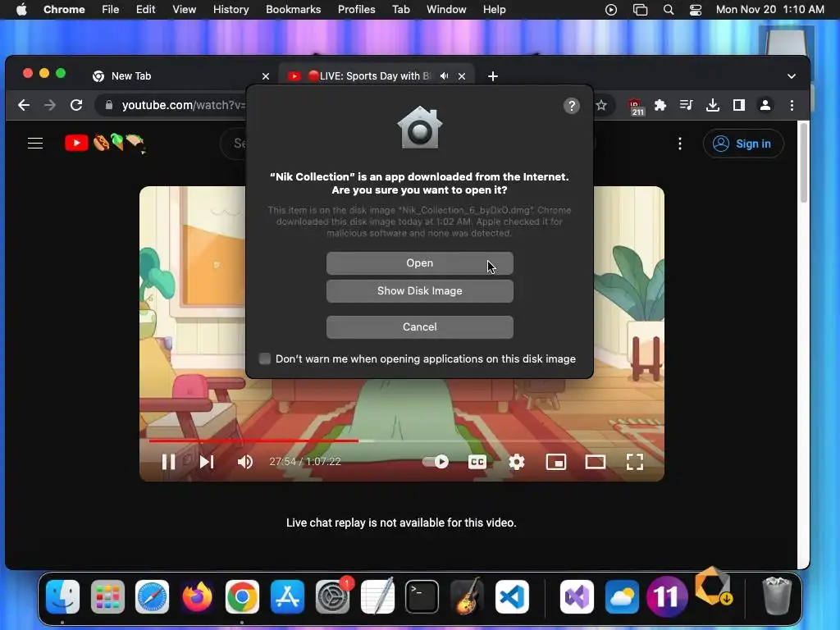Open the File menu

111,10
